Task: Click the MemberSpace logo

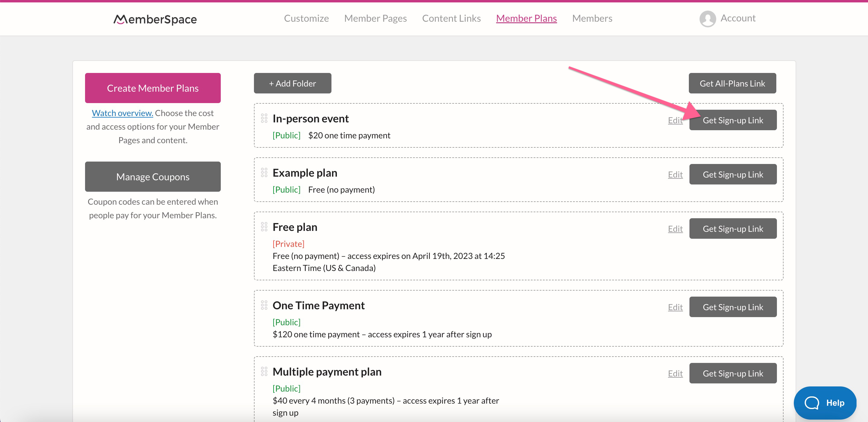Action: point(155,19)
